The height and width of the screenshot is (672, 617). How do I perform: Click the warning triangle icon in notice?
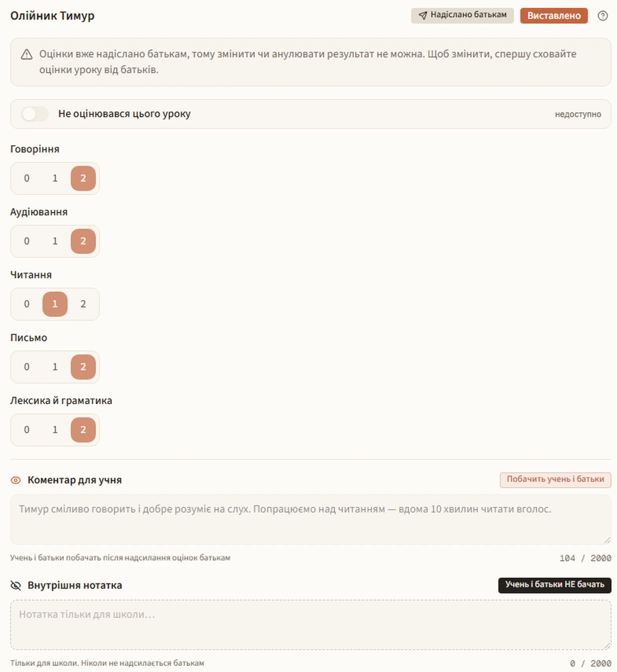(27, 54)
